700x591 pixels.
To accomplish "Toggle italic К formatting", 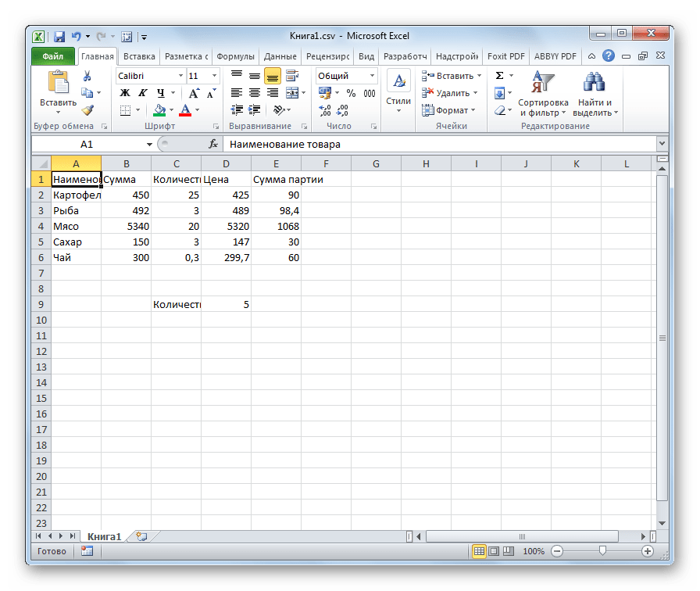I will [141, 93].
